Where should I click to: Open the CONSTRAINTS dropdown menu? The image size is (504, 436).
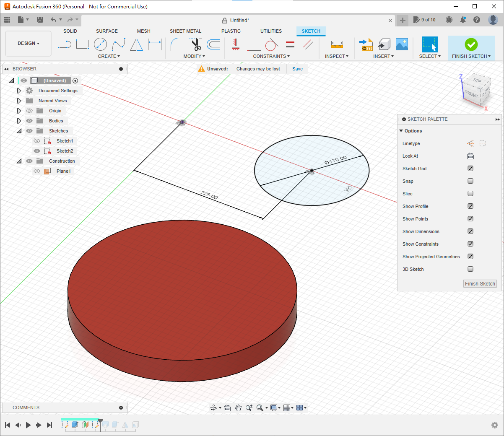coord(271,56)
